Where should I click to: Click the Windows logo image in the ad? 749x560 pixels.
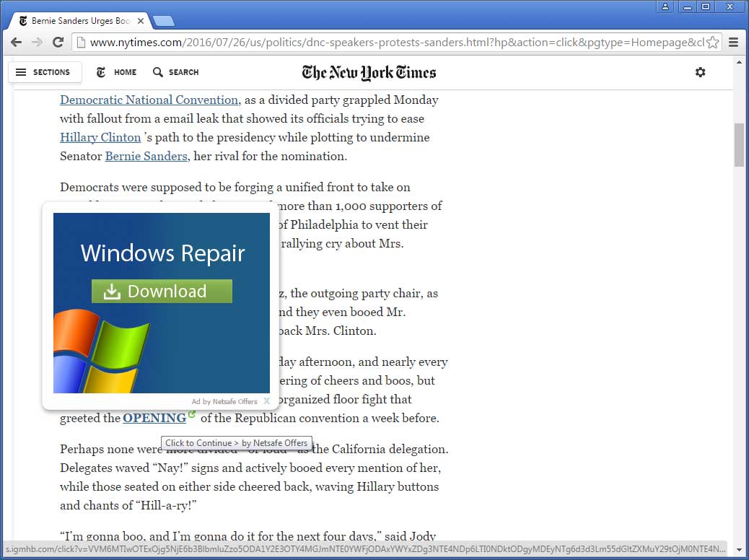tap(101, 351)
